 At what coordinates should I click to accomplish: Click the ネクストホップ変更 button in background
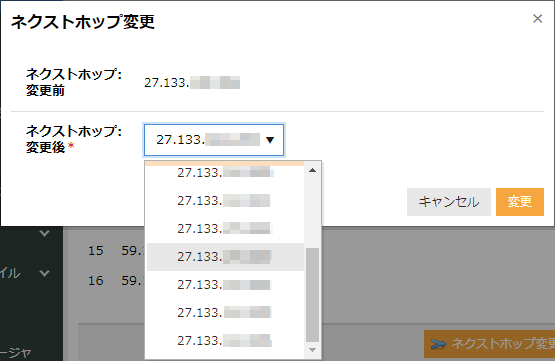point(490,344)
